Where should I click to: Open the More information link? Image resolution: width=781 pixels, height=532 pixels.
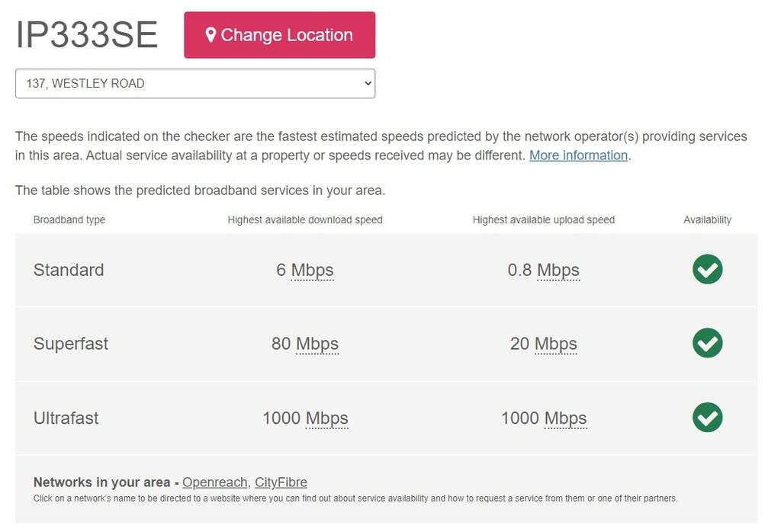click(578, 155)
